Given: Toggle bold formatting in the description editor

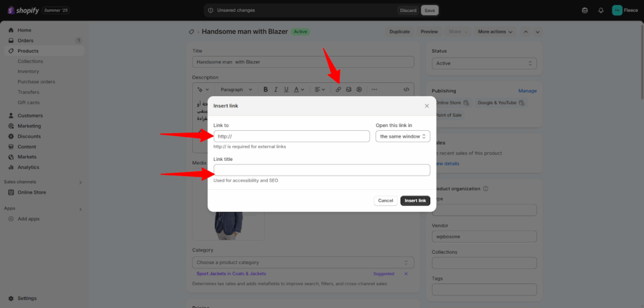Looking at the screenshot, I should (x=265, y=90).
